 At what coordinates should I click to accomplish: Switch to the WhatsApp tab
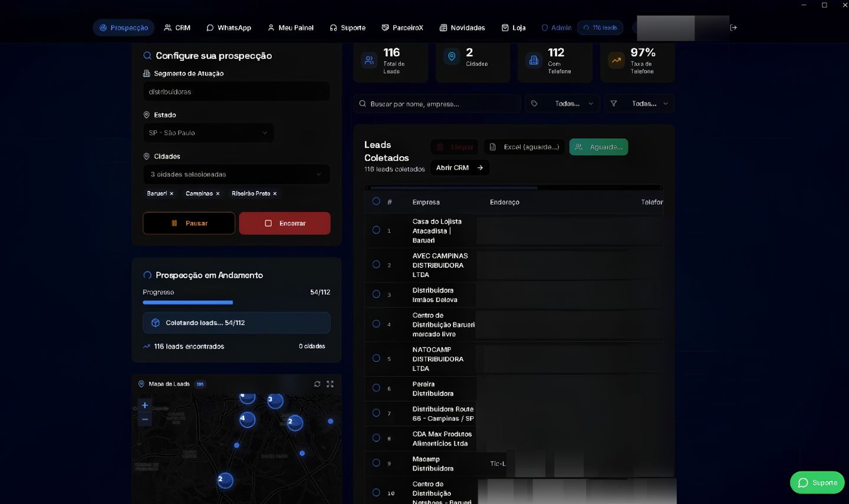pos(229,28)
